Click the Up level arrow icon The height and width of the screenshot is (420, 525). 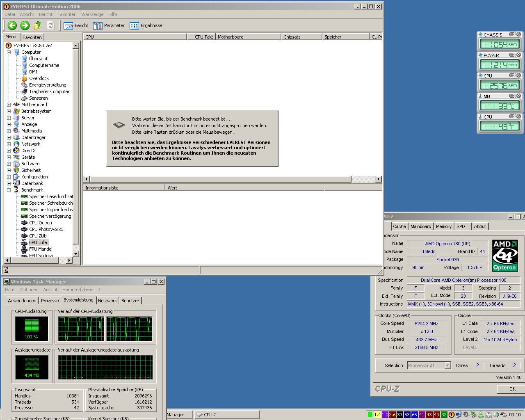click(x=38, y=25)
